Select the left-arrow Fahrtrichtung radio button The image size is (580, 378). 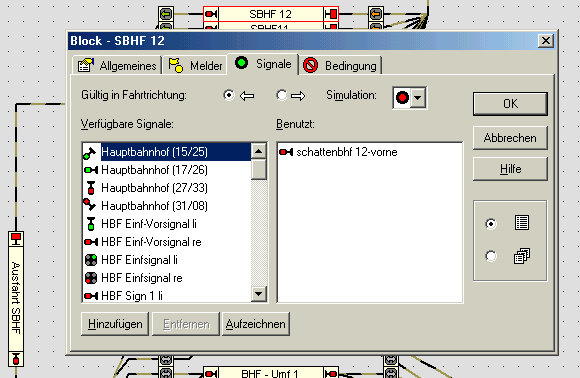(229, 95)
